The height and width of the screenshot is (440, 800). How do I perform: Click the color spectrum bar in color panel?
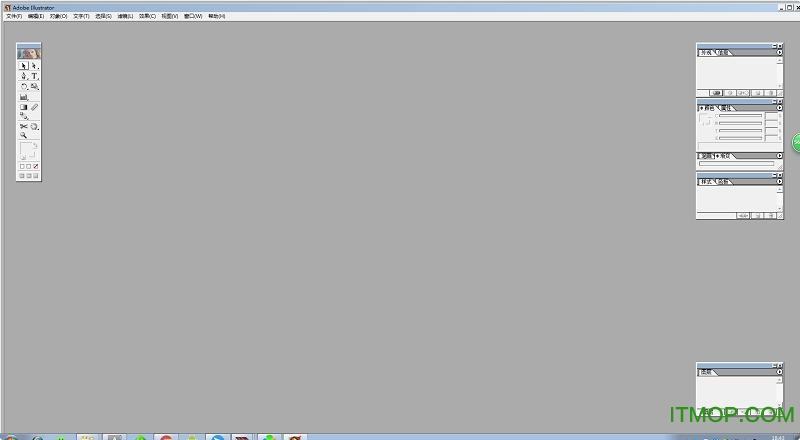(738, 146)
